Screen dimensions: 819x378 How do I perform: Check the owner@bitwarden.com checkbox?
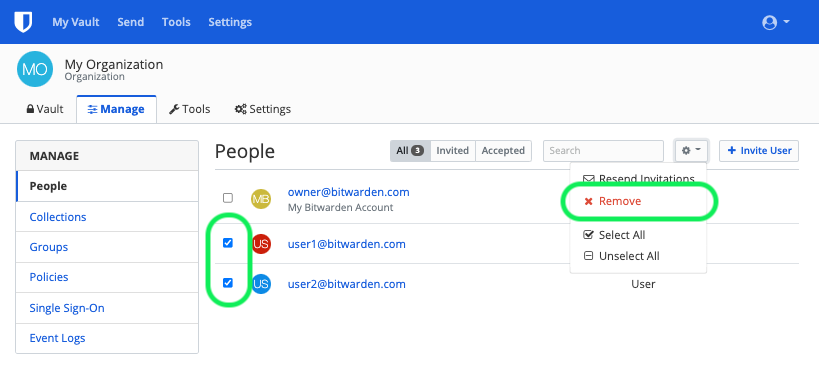click(x=228, y=198)
